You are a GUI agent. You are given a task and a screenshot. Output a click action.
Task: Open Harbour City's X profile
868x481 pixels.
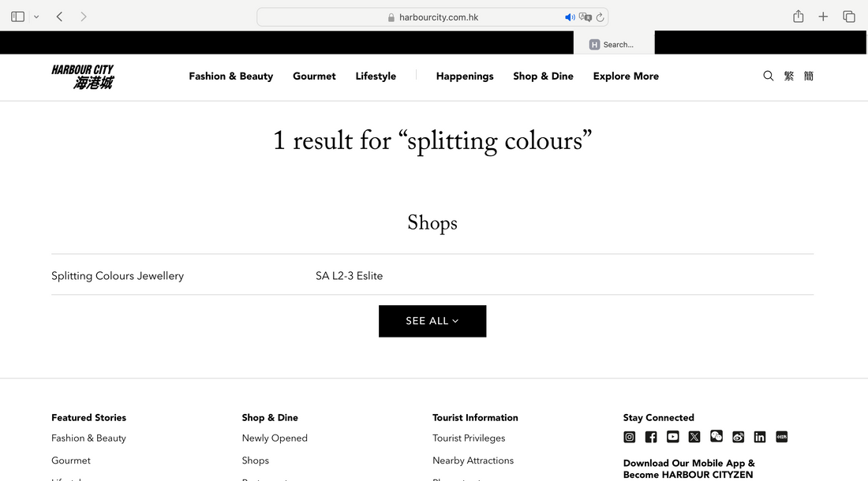(694, 437)
